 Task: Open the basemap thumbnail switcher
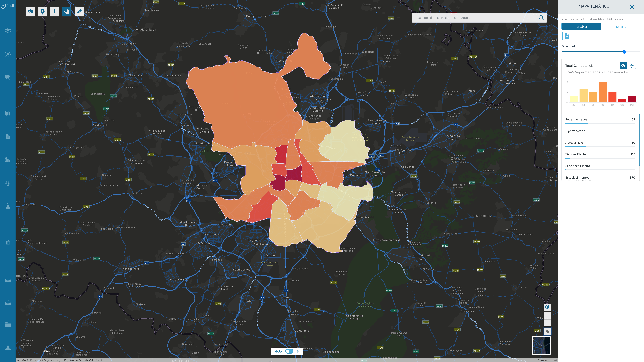click(541, 345)
